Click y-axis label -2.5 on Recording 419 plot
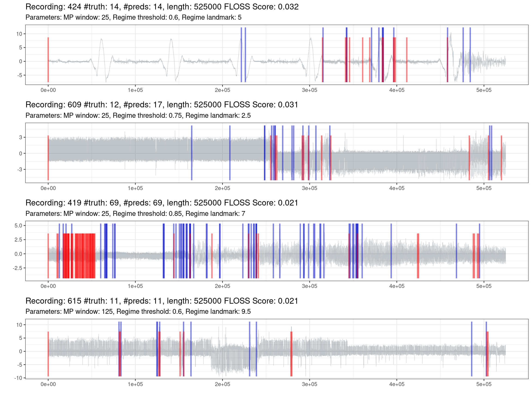This screenshot has width=532, height=399. click(18, 268)
